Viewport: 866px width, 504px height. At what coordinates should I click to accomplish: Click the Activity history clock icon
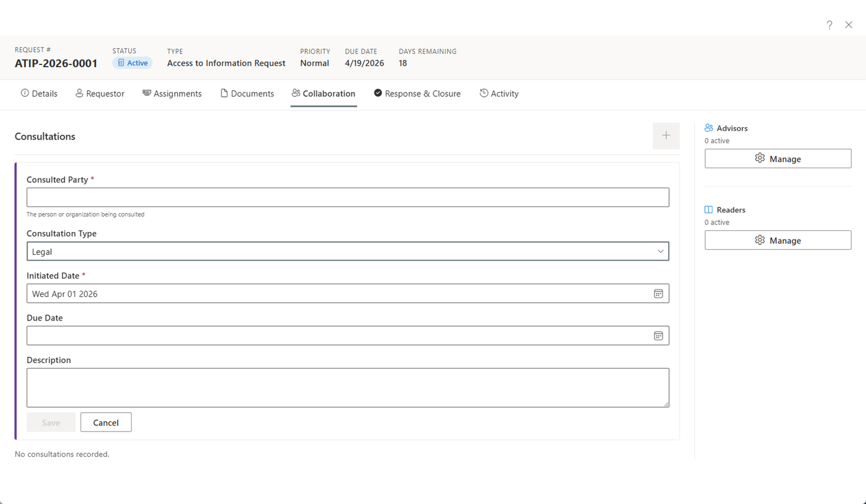click(483, 93)
